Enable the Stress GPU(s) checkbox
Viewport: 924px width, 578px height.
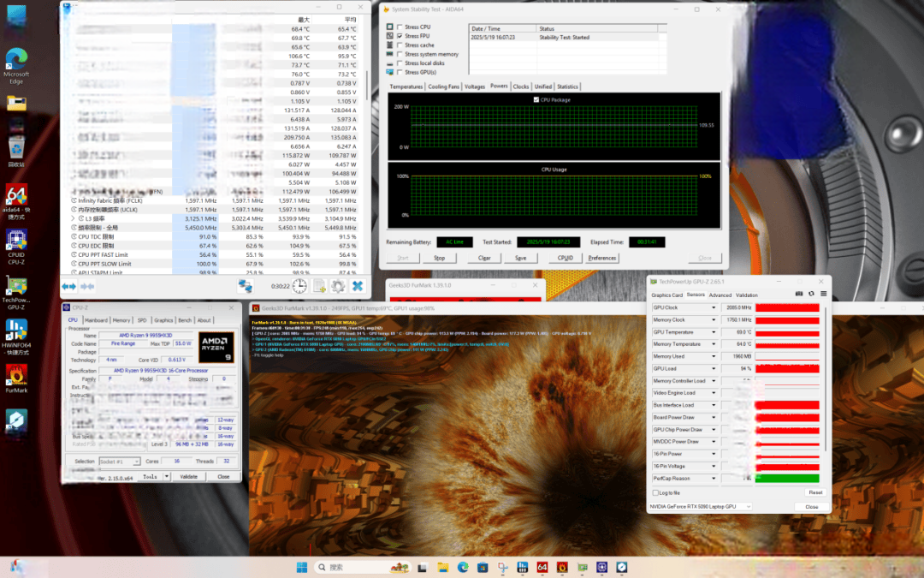click(400, 73)
